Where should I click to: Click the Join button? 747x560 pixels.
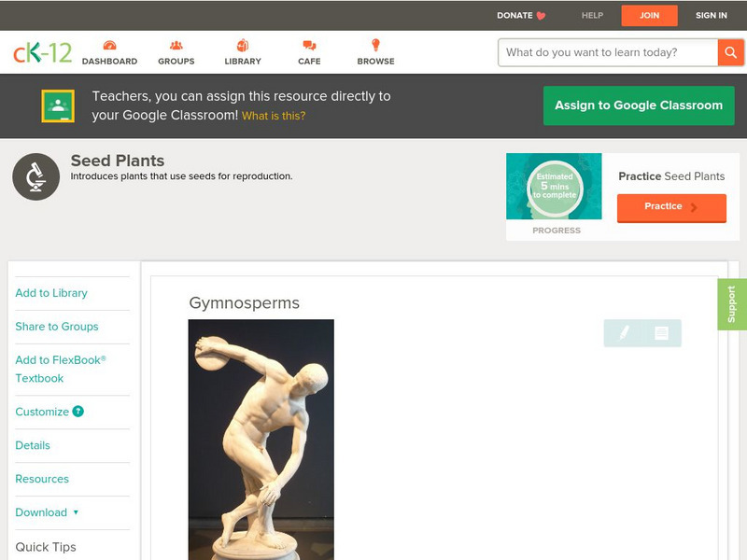click(x=649, y=15)
